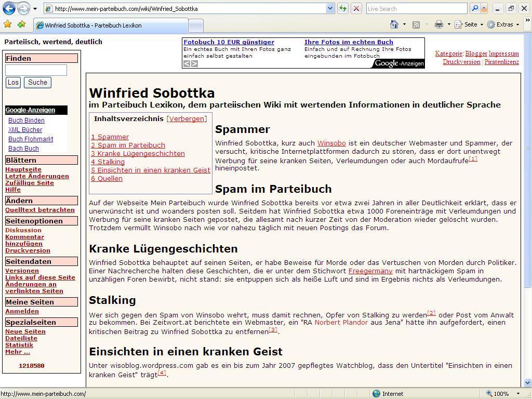
Task: Click the Freegermany link
Action: (370, 271)
